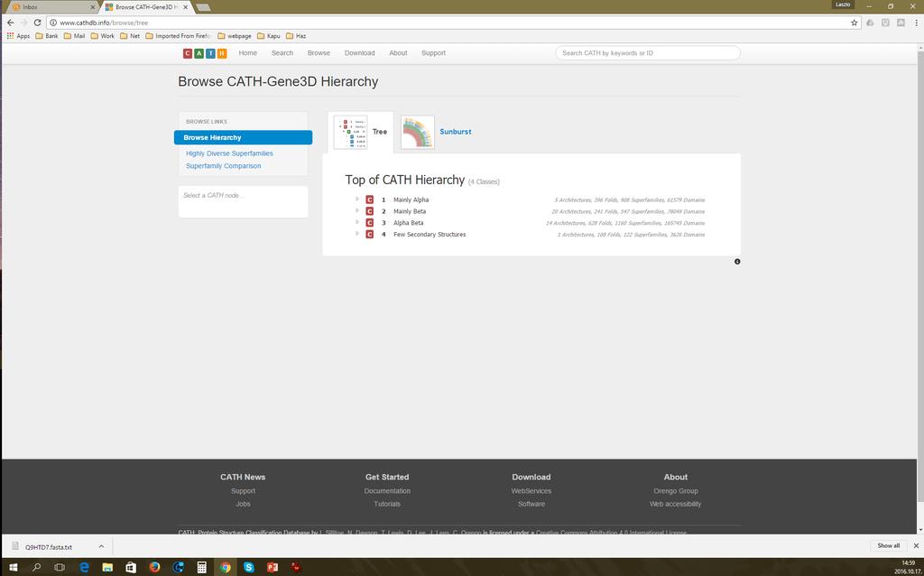Open the Download item in top navbar

coord(359,53)
